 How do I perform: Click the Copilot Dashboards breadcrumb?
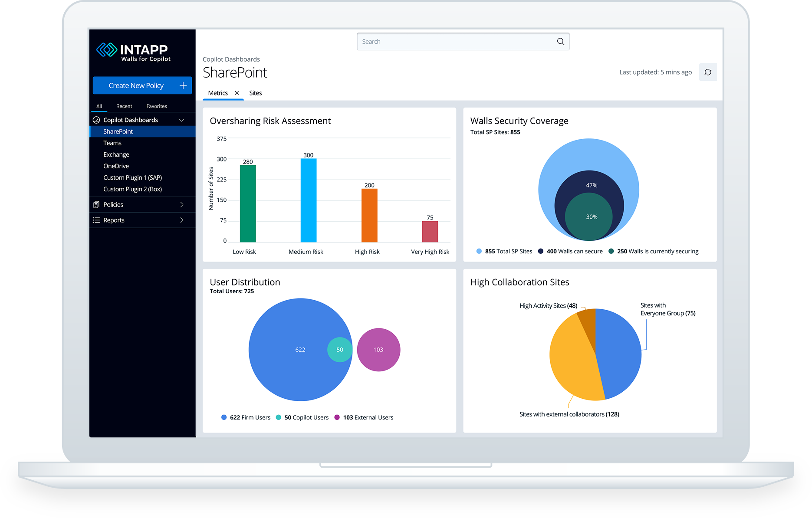[231, 59]
